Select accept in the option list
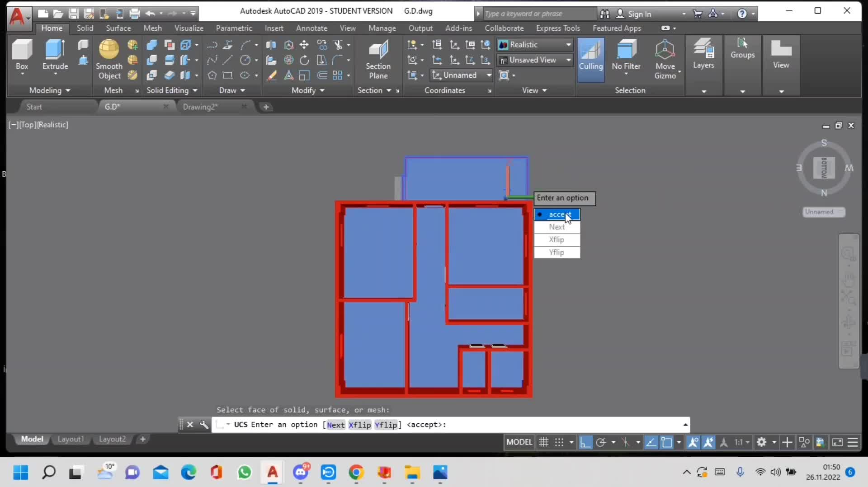Viewport: 868px width, 487px height. tap(557, 215)
